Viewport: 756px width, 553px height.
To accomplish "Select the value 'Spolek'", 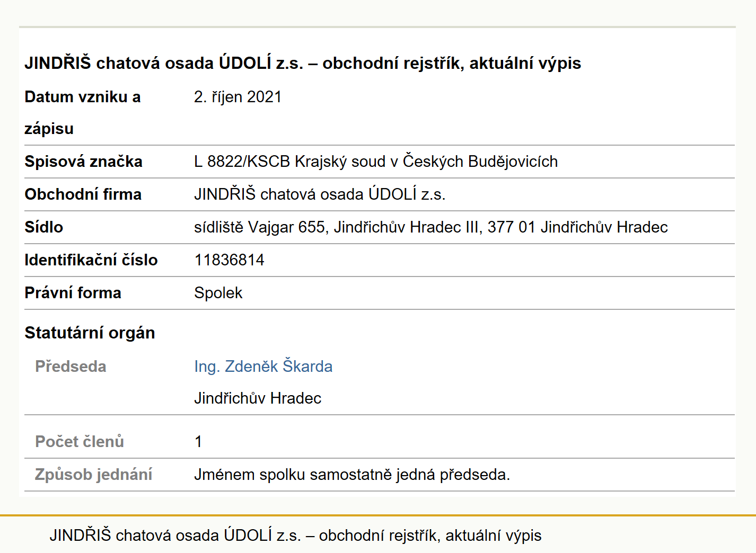I will coord(218,293).
